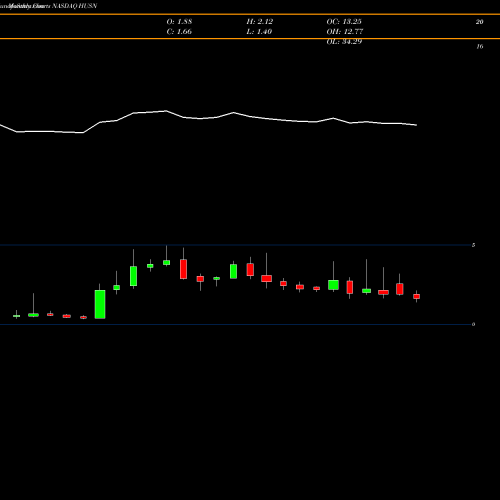This screenshot has width=500, height=500.
Task: Click the OC: 13.25 reading
Action: click(x=344, y=22)
